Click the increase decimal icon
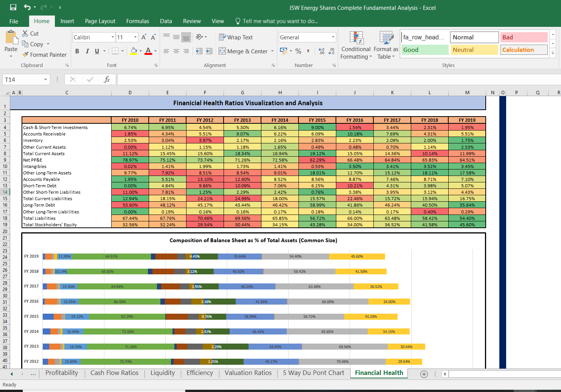This screenshot has height=392, width=561. point(322,51)
